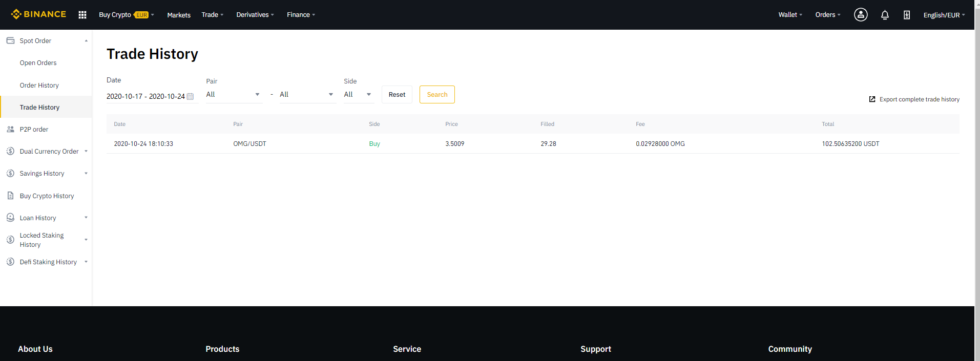Open the Trade menu
This screenshot has height=361, width=980.
pos(213,15)
